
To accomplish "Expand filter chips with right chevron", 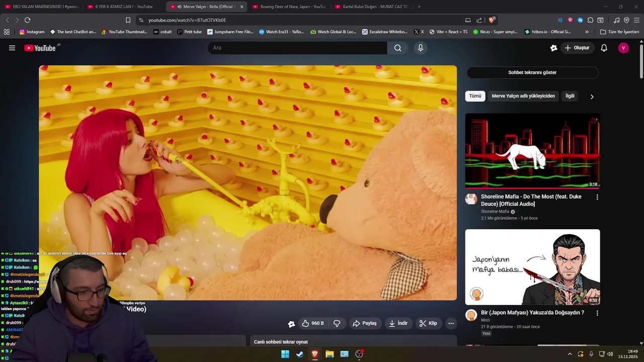I will pyautogui.click(x=592, y=97).
